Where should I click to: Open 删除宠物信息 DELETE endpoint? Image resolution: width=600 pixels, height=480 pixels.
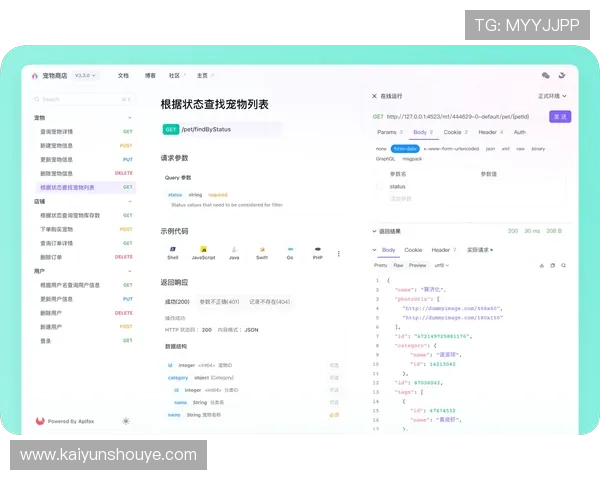(x=86, y=173)
